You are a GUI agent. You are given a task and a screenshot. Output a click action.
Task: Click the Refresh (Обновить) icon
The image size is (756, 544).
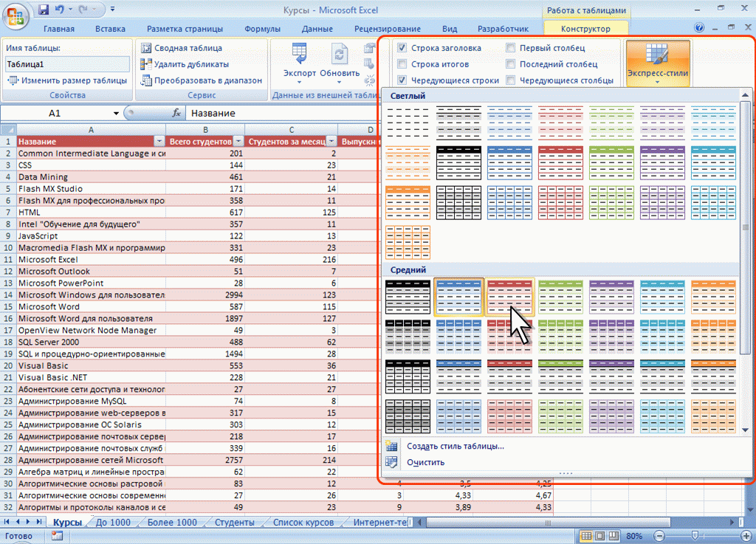(x=340, y=54)
